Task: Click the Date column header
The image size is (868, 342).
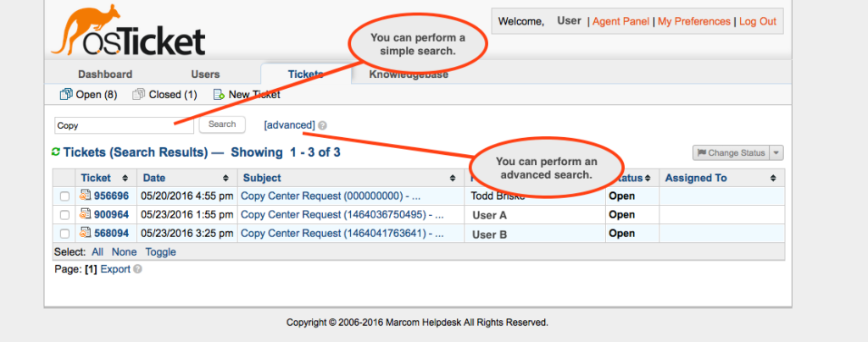Action: (154, 178)
